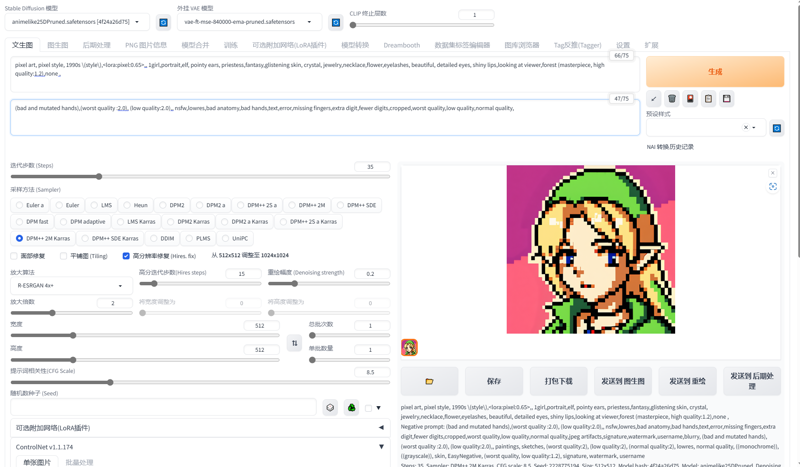Click the dice random seed icon
The image size is (800, 467).
(331, 407)
